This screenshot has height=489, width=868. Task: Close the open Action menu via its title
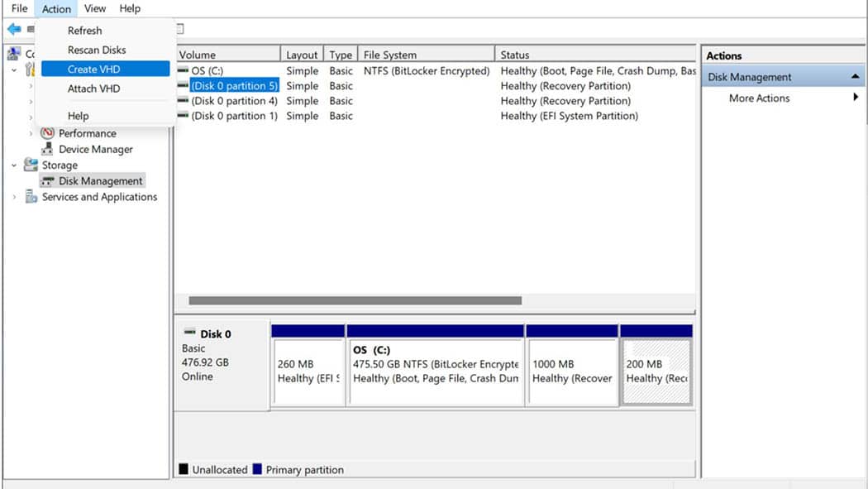point(56,9)
